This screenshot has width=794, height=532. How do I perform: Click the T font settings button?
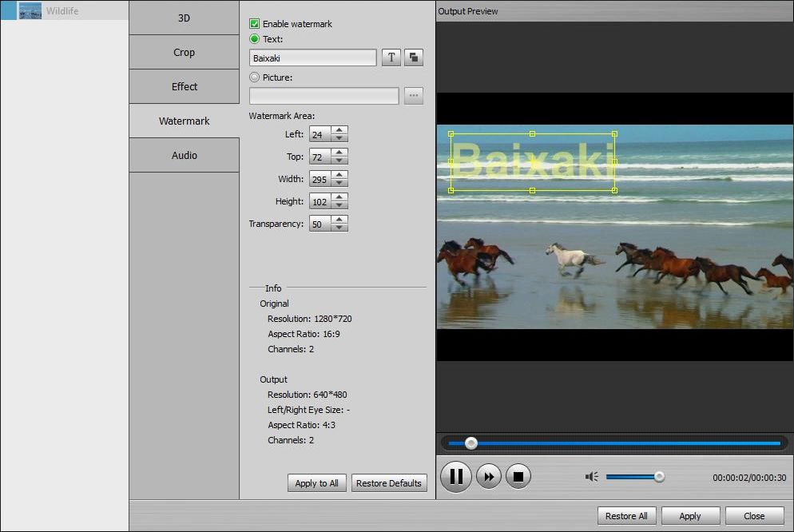click(x=391, y=57)
